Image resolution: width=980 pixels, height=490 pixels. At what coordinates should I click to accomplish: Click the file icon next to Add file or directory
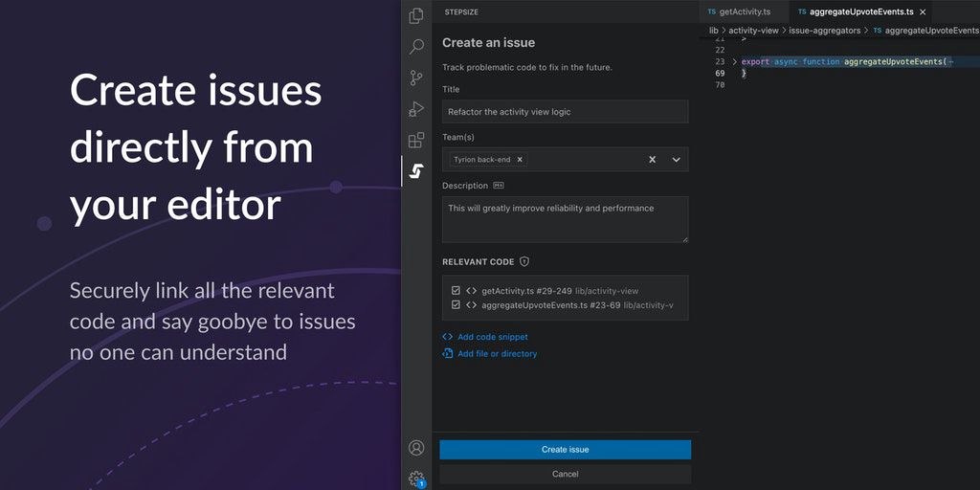(x=448, y=354)
